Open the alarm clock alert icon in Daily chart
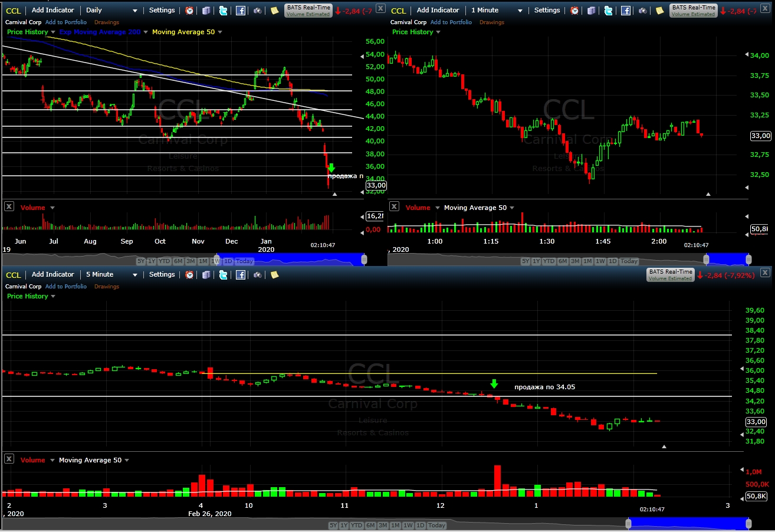Image resolution: width=775 pixels, height=532 pixels. pyautogui.click(x=189, y=11)
